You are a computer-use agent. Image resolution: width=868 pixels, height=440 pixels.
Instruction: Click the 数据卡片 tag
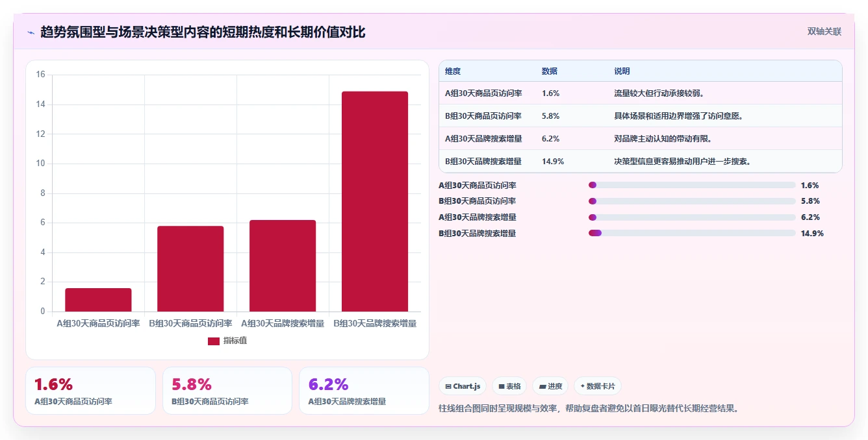pyautogui.click(x=598, y=386)
